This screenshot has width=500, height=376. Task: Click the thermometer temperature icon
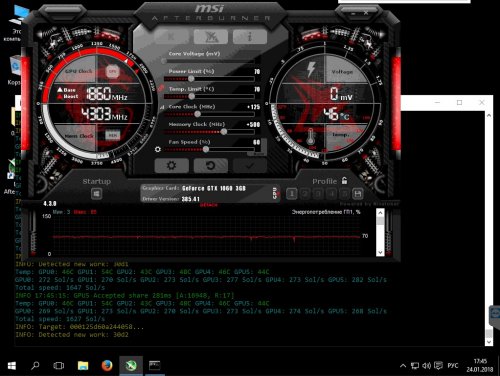click(310, 137)
